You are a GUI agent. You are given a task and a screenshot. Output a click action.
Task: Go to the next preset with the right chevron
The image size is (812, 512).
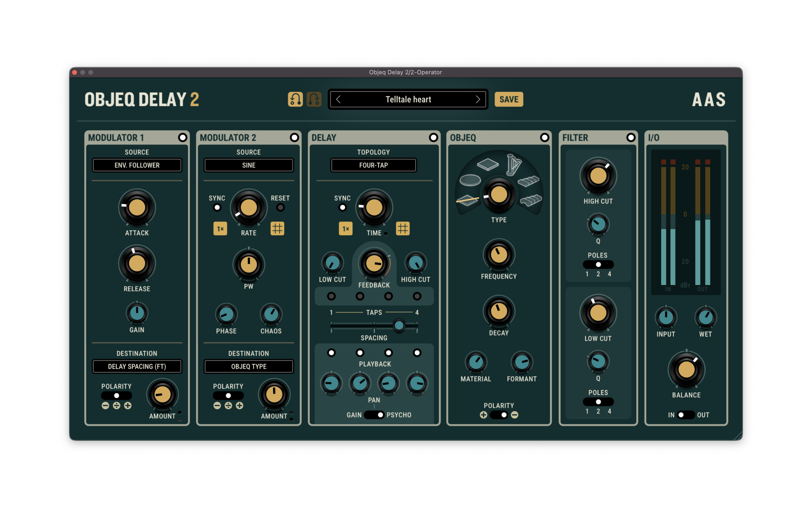click(x=478, y=99)
